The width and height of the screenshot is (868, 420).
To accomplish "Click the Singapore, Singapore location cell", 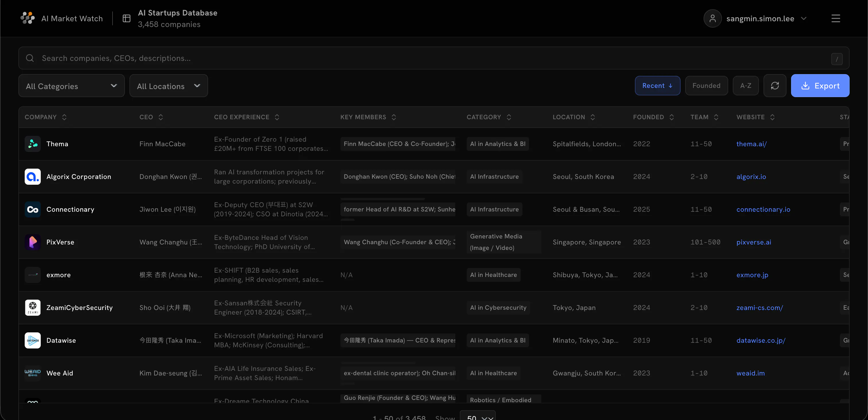I will (587, 242).
